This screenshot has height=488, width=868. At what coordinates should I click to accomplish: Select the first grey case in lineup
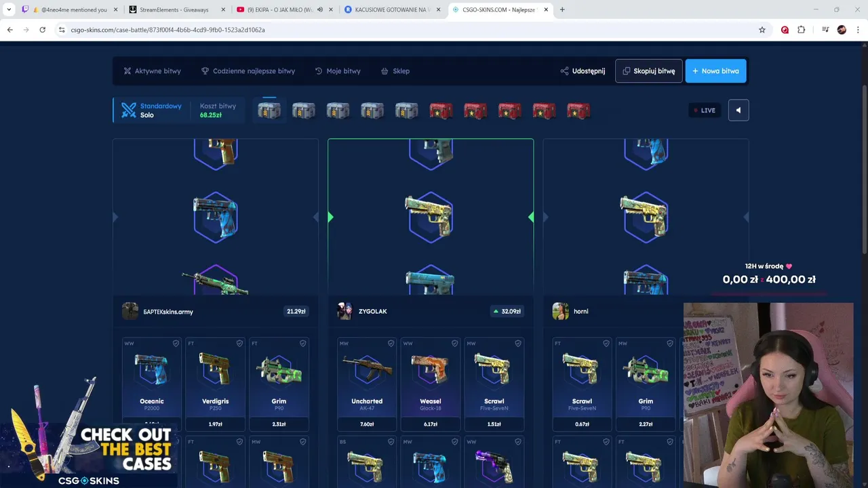(269, 110)
